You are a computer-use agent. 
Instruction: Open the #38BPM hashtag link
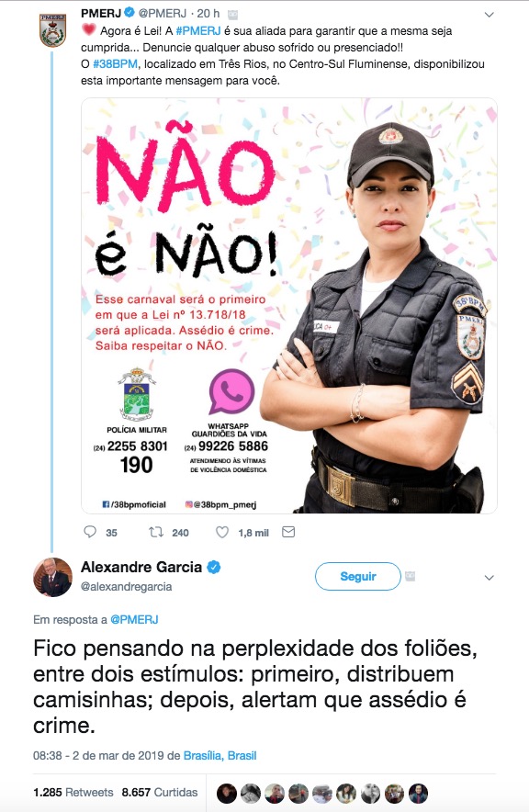(115, 64)
